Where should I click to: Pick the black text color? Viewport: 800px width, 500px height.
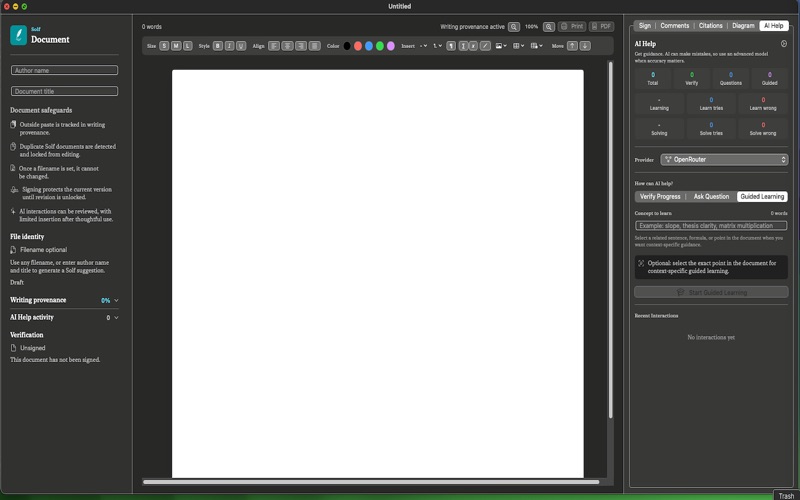tap(347, 46)
